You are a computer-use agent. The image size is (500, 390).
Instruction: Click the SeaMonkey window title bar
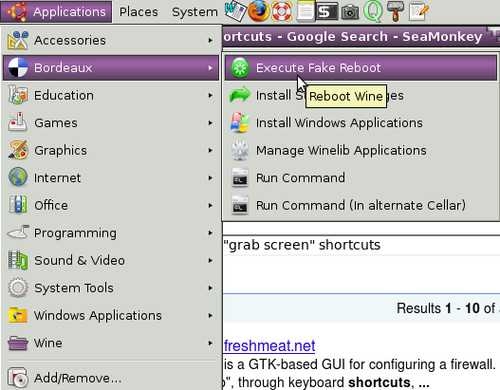tap(361, 37)
